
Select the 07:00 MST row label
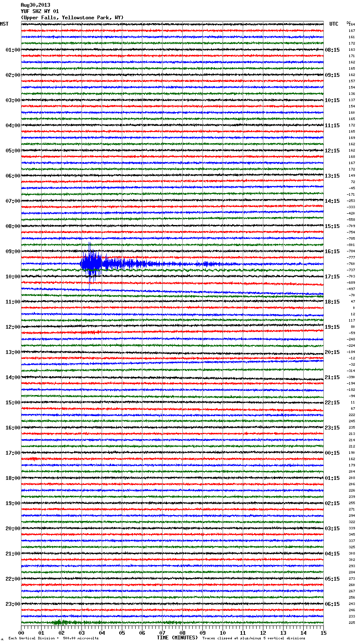pos(13,201)
